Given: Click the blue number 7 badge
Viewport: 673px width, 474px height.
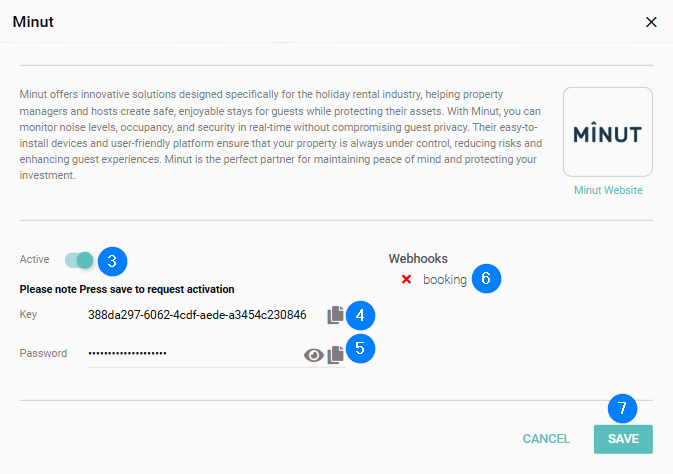Looking at the screenshot, I should coord(622,408).
